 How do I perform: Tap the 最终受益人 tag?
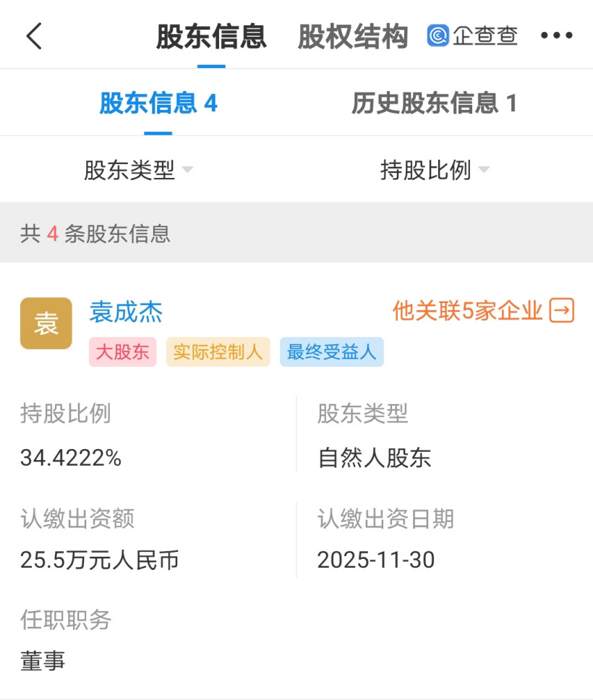pos(331,352)
